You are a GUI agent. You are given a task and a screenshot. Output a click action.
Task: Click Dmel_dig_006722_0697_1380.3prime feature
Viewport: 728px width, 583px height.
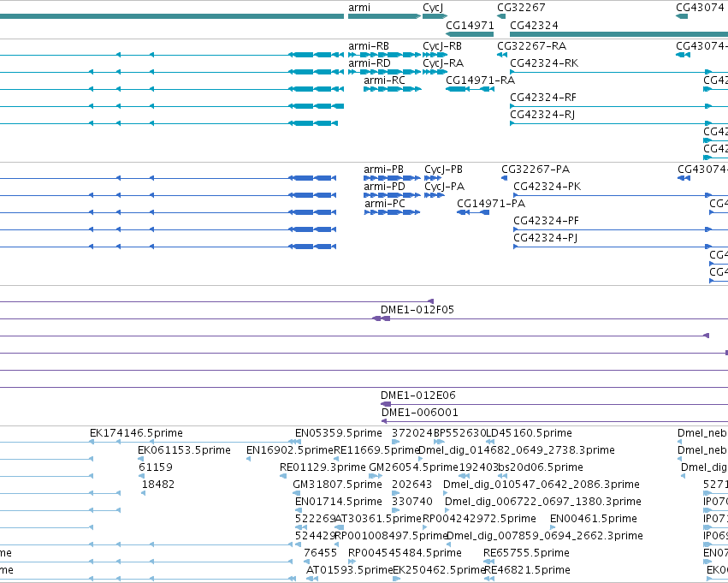point(447,510)
